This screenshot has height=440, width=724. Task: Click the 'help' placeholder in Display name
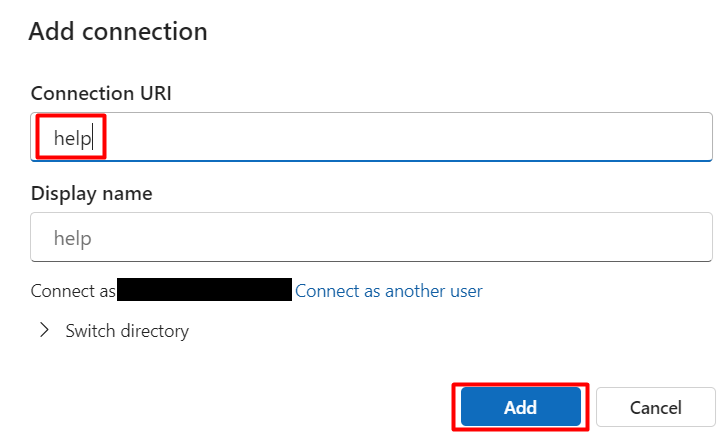pos(72,239)
